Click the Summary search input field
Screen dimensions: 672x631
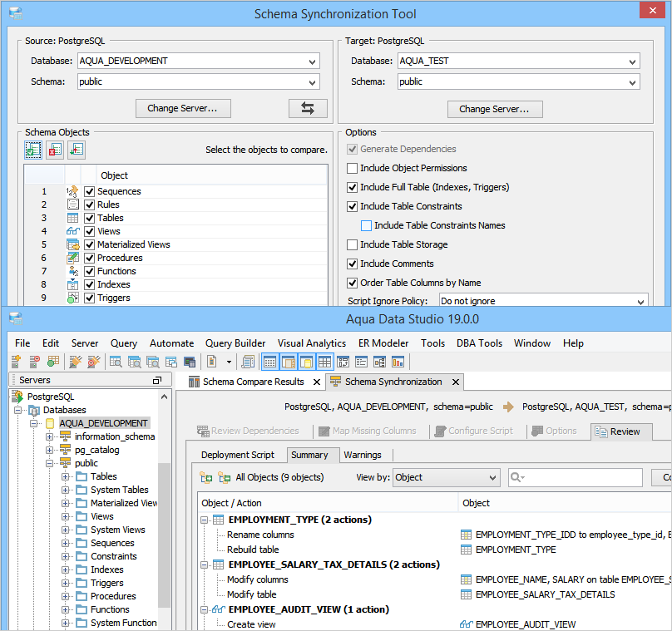576,477
